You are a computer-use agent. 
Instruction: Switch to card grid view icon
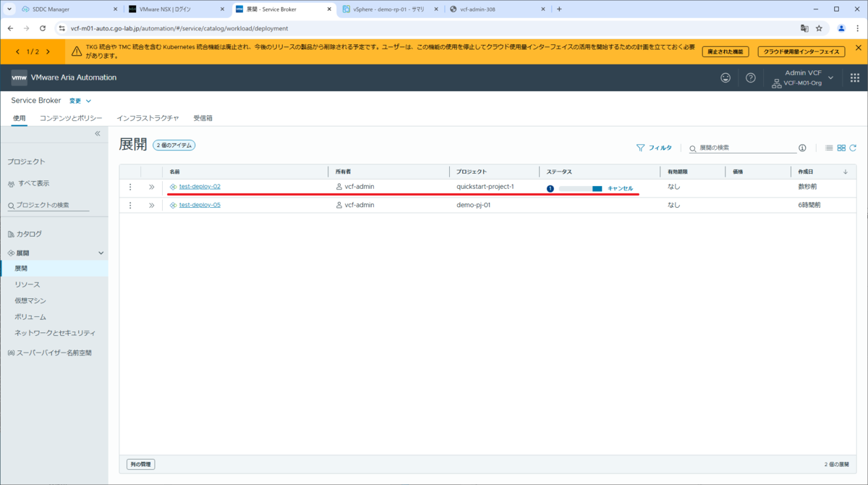[x=841, y=148]
